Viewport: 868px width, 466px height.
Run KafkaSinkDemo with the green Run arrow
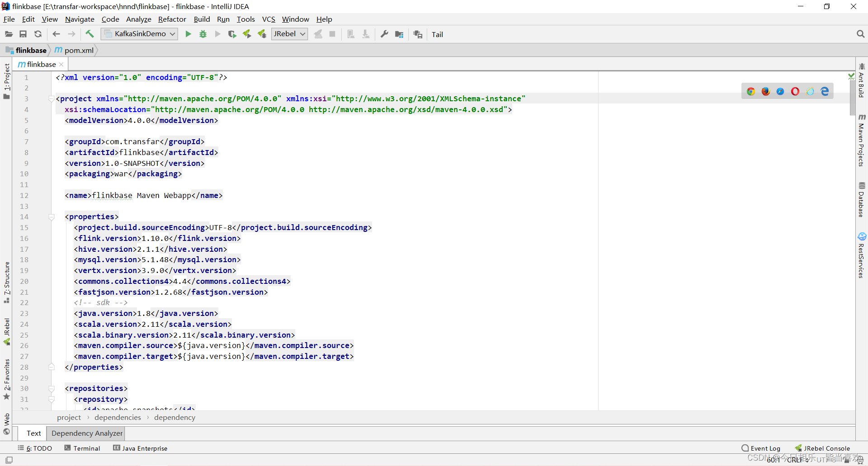(188, 34)
